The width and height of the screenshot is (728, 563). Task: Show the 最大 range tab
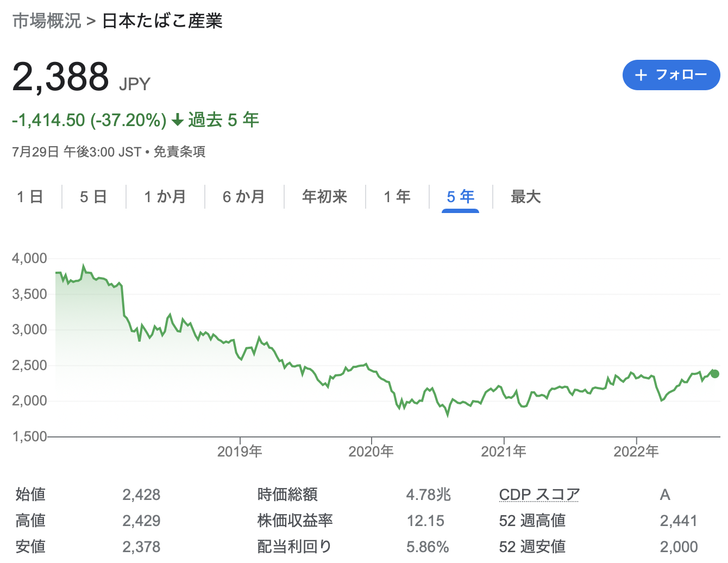click(x=526, y=197)
